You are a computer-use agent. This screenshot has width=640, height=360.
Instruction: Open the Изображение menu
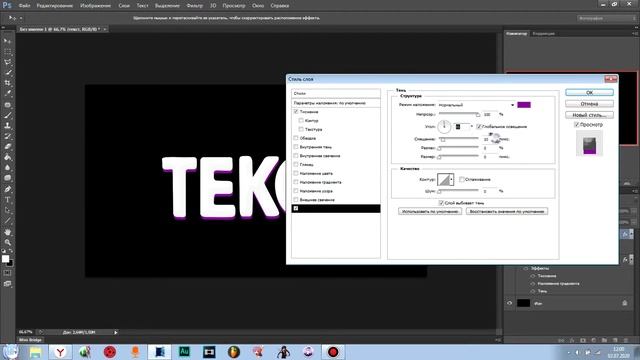96,6
